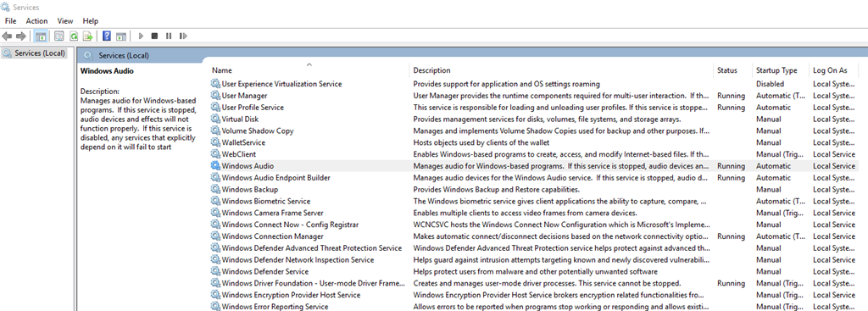
Task: Sort by the Name column header
Action: click(221, 71)
